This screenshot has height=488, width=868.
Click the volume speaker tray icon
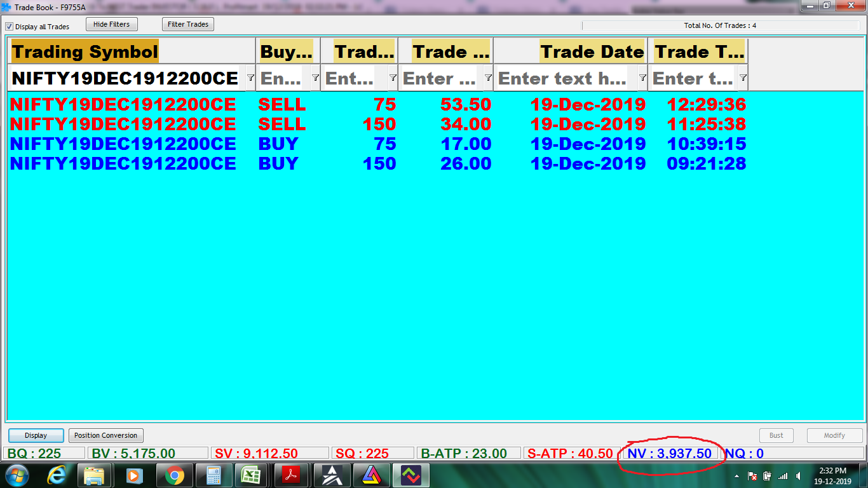click(798, 476)
